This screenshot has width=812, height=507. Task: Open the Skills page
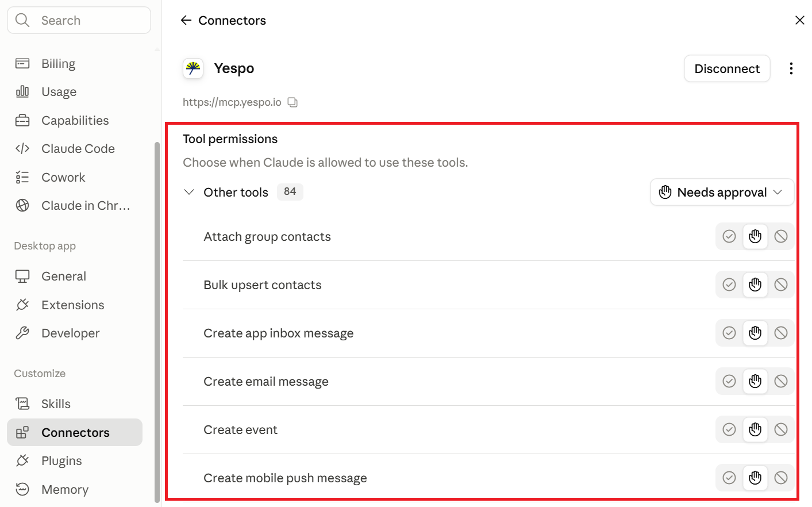[75, 404]
